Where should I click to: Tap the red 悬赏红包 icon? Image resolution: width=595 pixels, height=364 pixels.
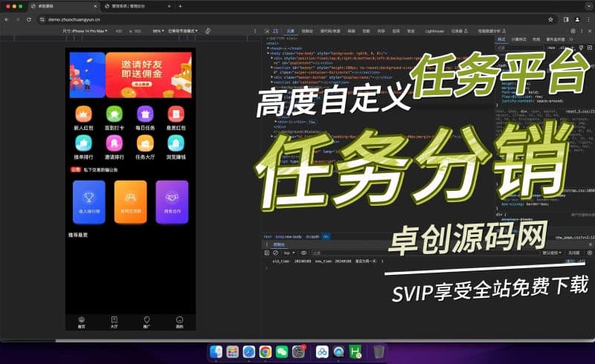[x=176, y=114]
